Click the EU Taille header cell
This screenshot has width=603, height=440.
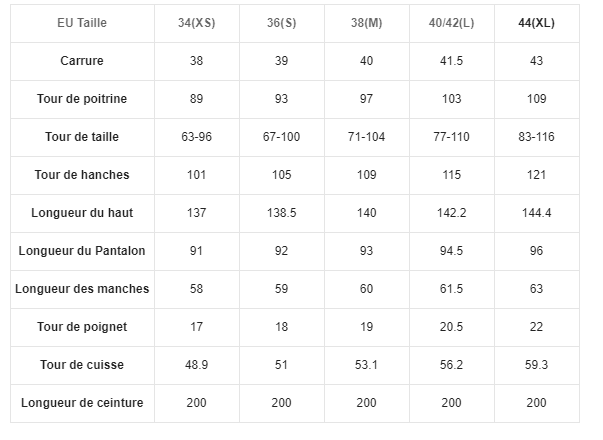point(82,23)
